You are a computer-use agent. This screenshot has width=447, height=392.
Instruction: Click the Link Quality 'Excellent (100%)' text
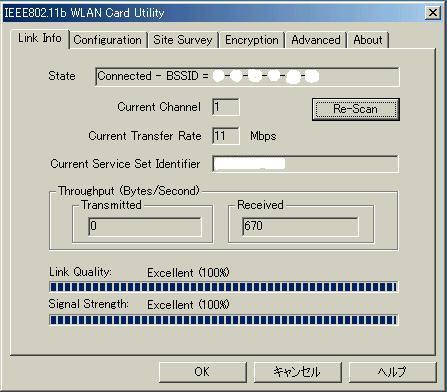click(188, 273)
